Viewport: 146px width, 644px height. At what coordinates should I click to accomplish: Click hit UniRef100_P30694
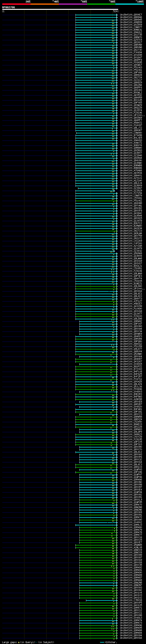pyautogui.click(x=131, y=53)
